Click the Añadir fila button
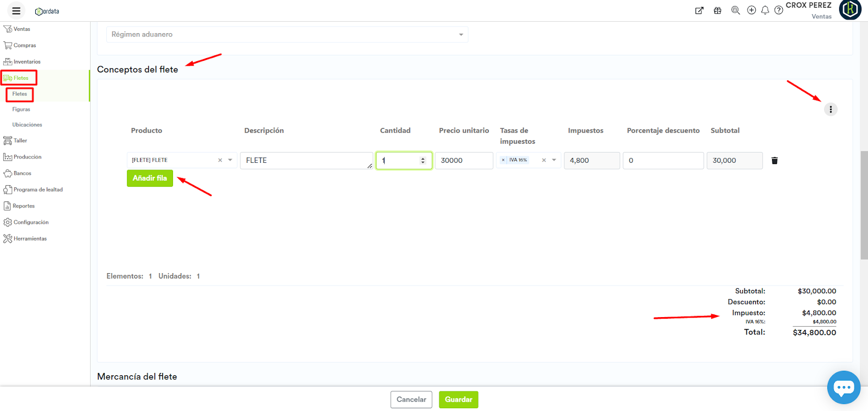 (x=150, y=178)
